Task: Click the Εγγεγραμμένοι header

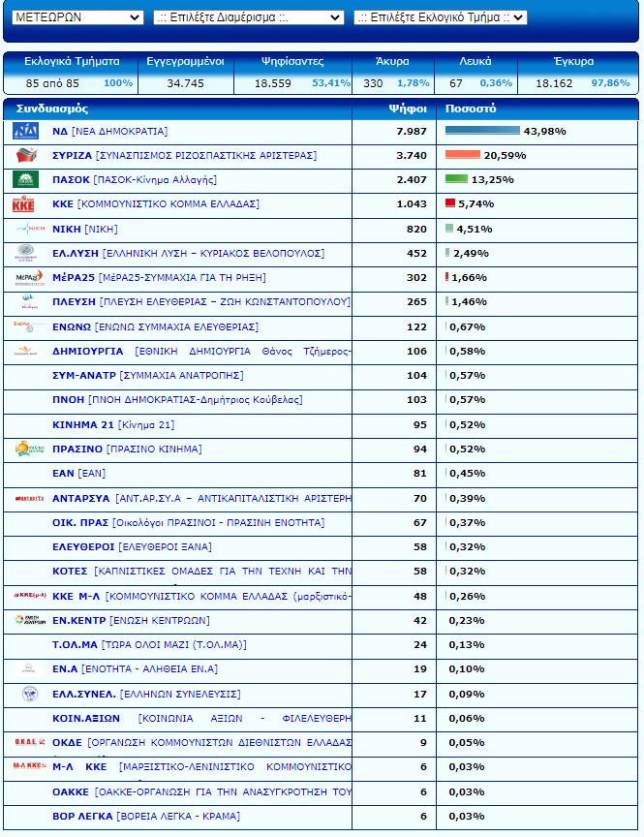Action: [x=185, y=61]
